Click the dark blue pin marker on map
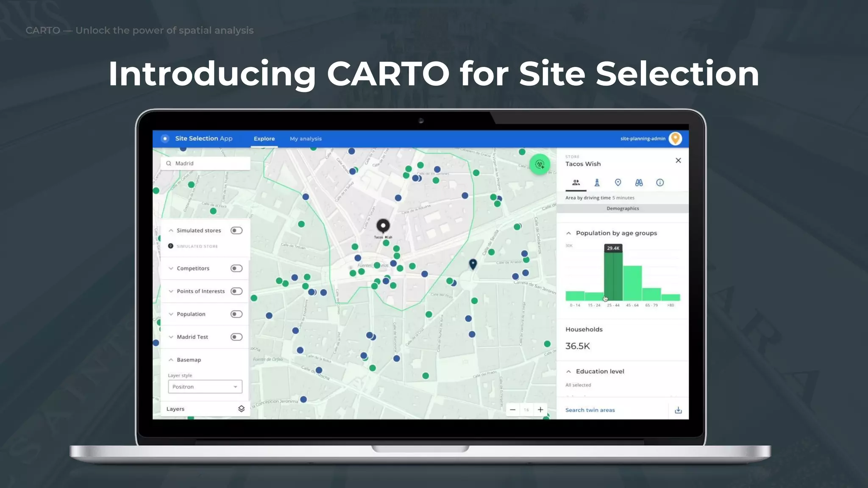This screenshot has height=488, width=868. [x=473, y=264]
